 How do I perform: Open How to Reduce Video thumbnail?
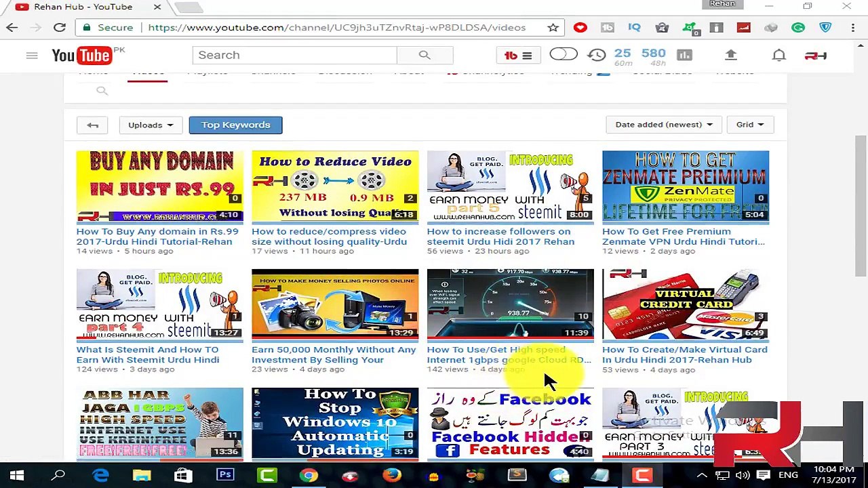[335, 186]
